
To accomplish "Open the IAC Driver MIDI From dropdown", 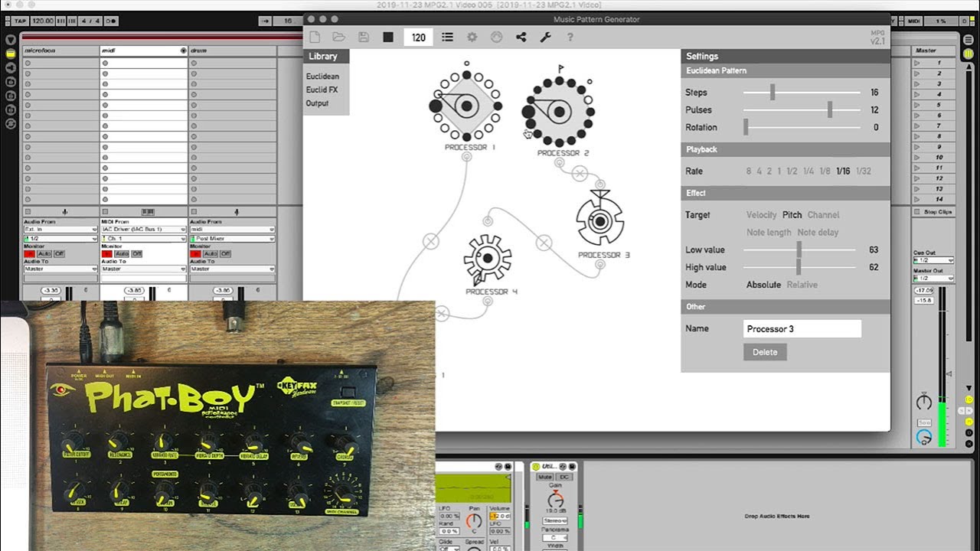I will coord(144,229).
